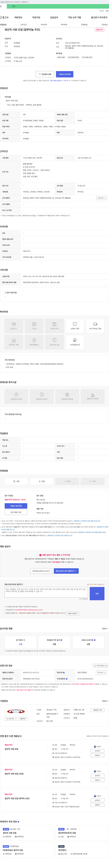Switch to the 전형방법 section tab
Image resolution: width=109 pixels, height=868 pixels.
84,25
